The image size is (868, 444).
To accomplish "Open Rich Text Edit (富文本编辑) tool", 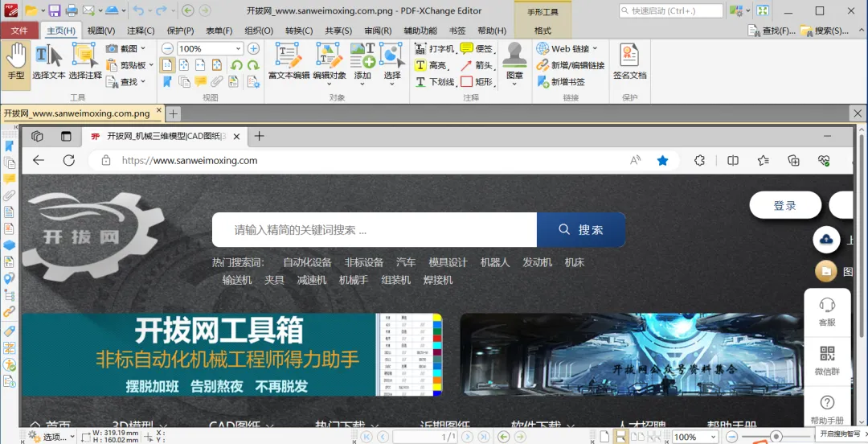I will pos(289,61).
